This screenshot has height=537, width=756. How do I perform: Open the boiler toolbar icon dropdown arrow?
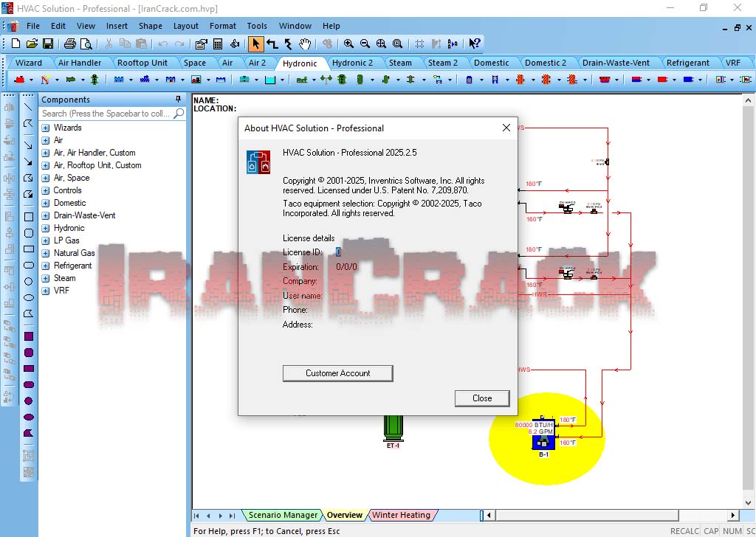[x=32, y=80]
